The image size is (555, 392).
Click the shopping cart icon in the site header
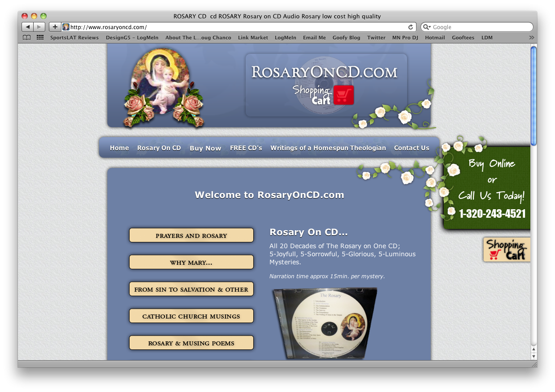click(343, 95)
